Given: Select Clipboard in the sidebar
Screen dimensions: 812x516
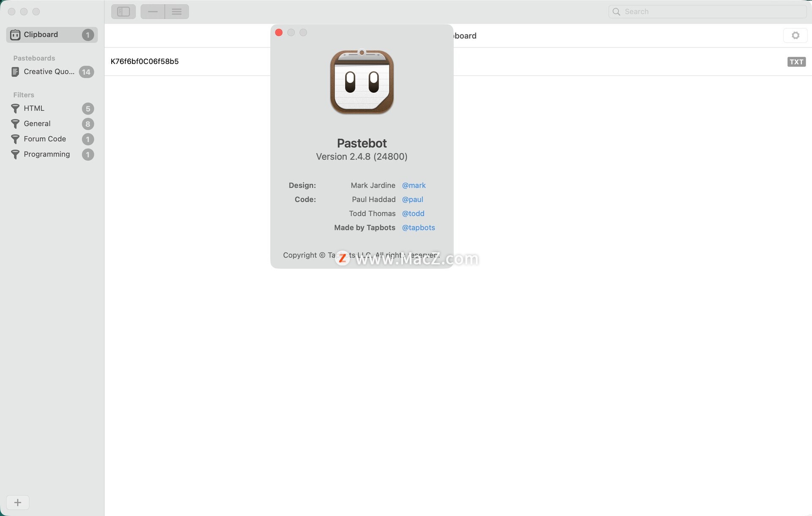Looking at the screenshot, I should 52,35.
